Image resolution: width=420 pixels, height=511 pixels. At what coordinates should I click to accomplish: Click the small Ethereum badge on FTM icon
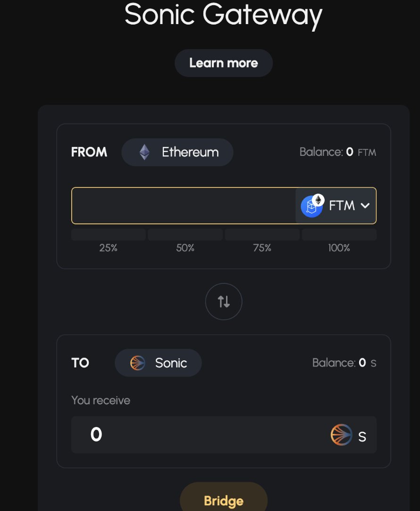click(x=318, y=199)
